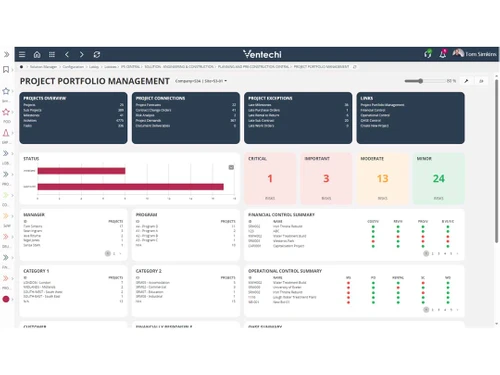Open Project Portfolio Management link in Links card
This screenshot has height=375, width=500.
point(382,105)
